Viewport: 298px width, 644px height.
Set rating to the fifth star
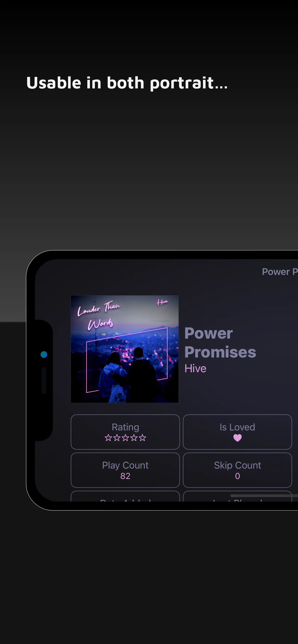tap(142, 438)
